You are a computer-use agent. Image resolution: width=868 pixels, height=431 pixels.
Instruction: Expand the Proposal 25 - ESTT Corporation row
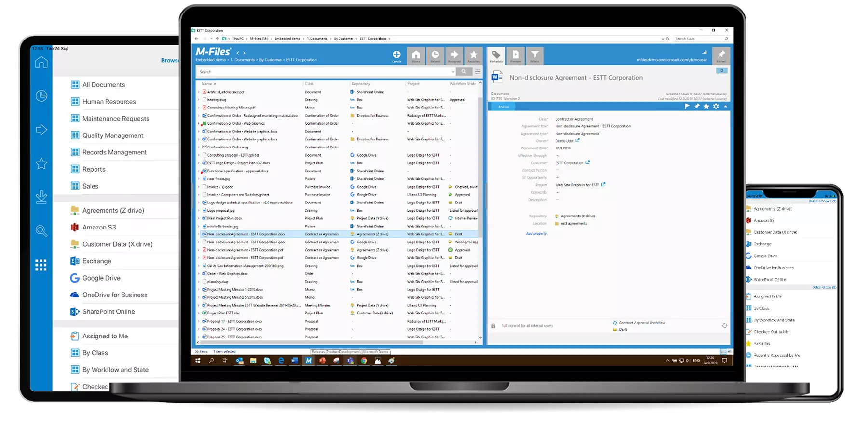[x=199, y=337]
